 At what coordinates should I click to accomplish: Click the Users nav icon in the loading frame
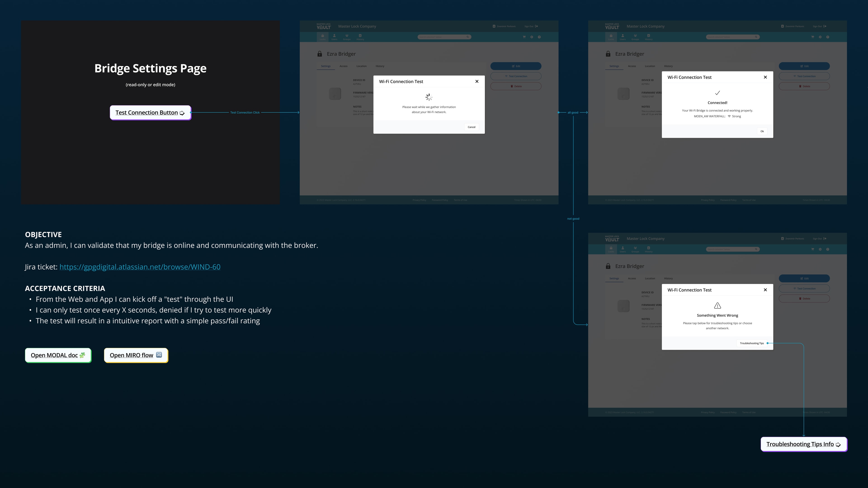pyautogui.click(x=334, y=37)
